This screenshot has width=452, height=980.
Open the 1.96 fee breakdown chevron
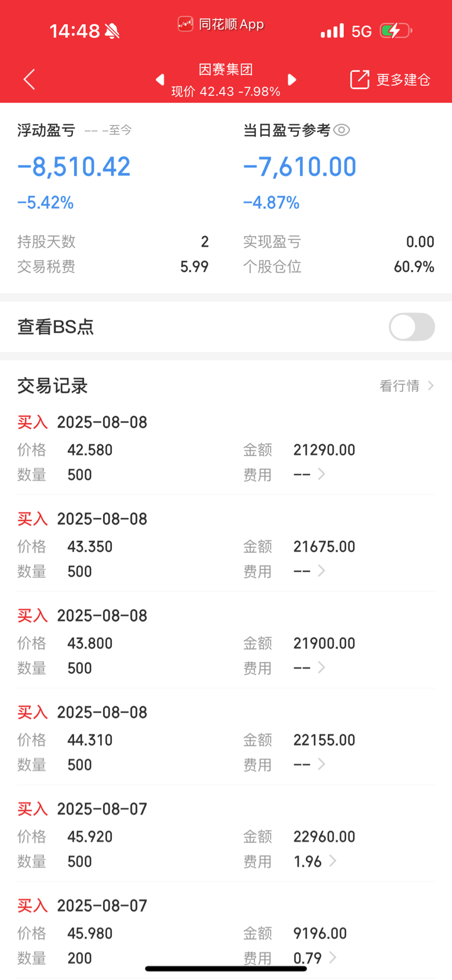333,861
